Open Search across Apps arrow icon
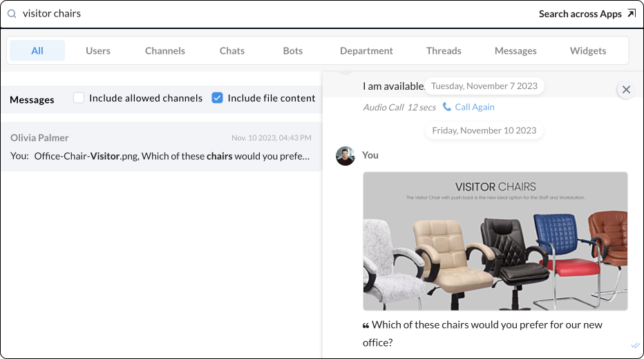 tap(632, 14)
